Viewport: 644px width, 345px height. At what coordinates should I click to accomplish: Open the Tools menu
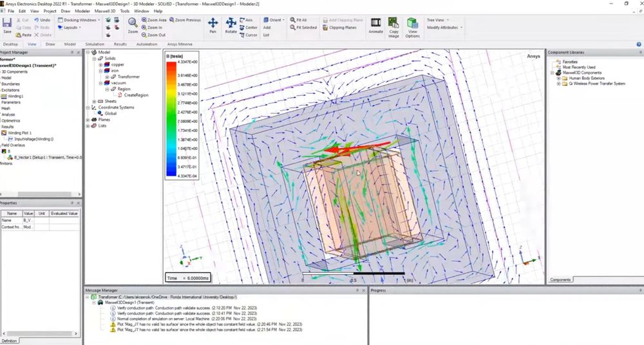point(125,11)
